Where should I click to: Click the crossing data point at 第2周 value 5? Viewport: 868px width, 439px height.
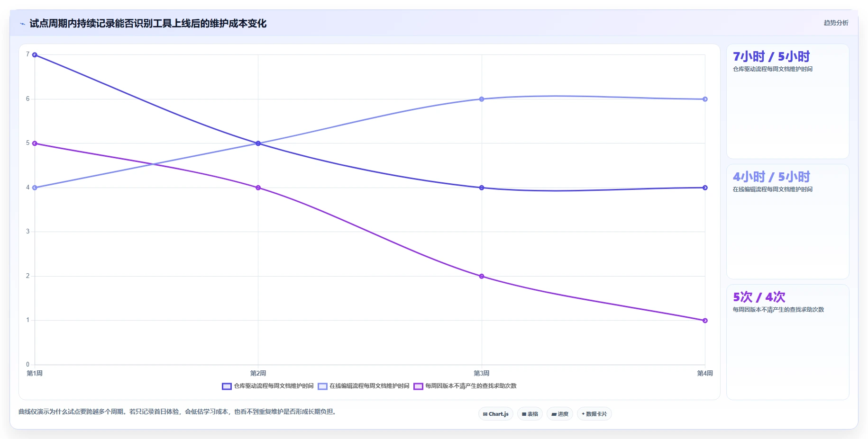coord(258,143)
